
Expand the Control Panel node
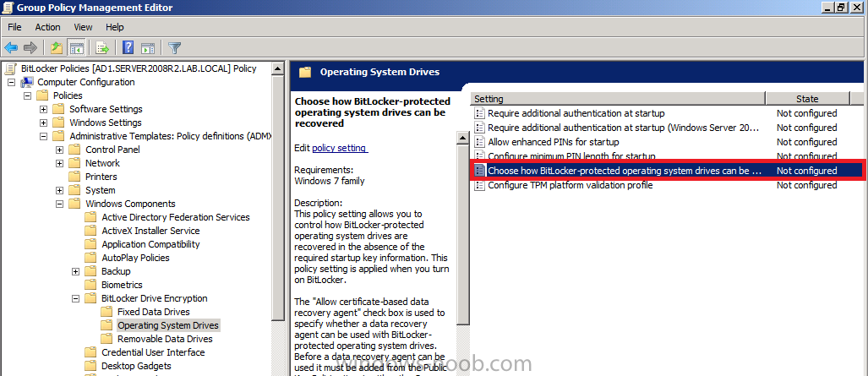point(60,150)
